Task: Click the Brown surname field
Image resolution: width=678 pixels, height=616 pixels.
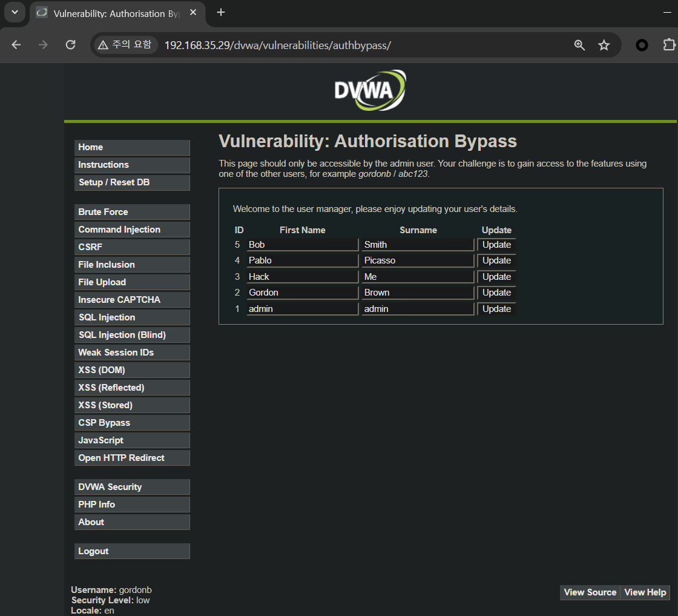Action: tap(418, 293)
